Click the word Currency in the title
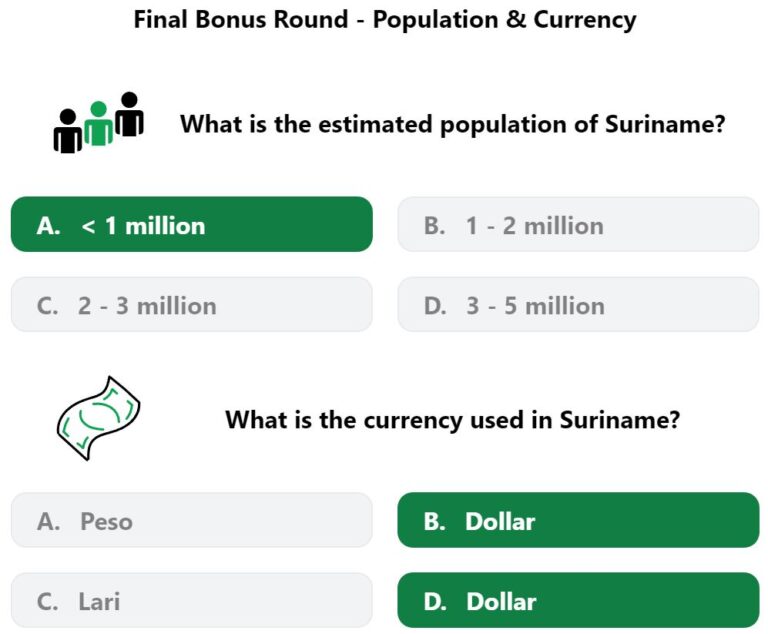The height and width of the screenshot is (634, 768). coord(585,21)
